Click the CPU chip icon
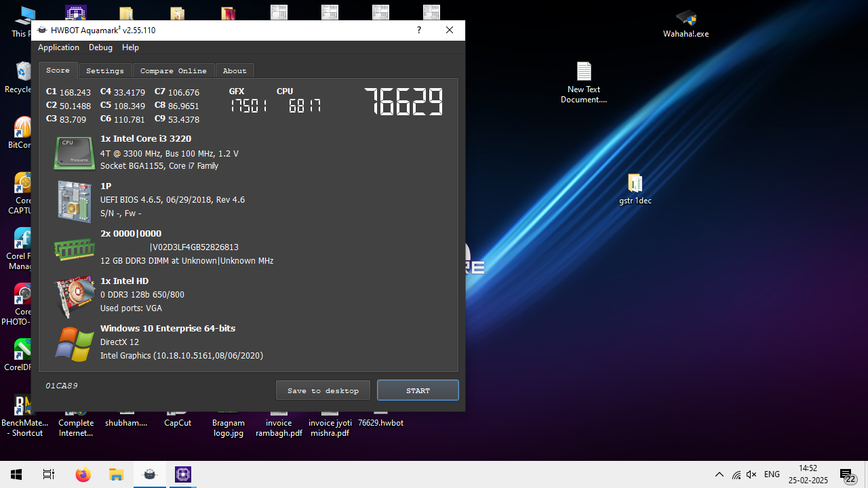868x488 pixels. click(x=75, y=153)
